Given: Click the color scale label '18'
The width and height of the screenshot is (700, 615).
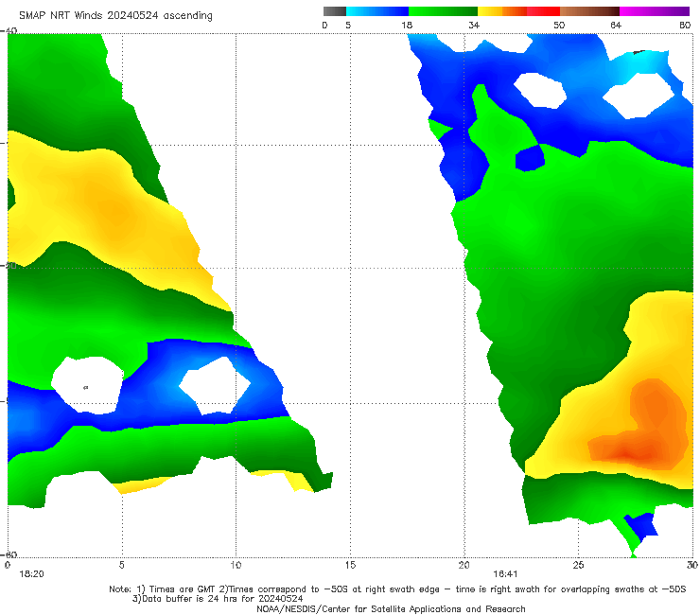Looking at the screenshot, I should point(407,26).
